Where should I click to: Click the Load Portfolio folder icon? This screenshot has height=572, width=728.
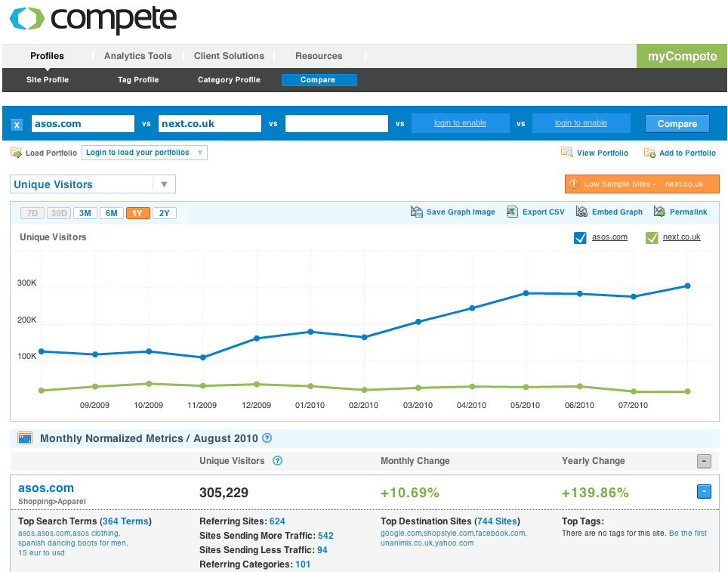click(x=16, y=153)
